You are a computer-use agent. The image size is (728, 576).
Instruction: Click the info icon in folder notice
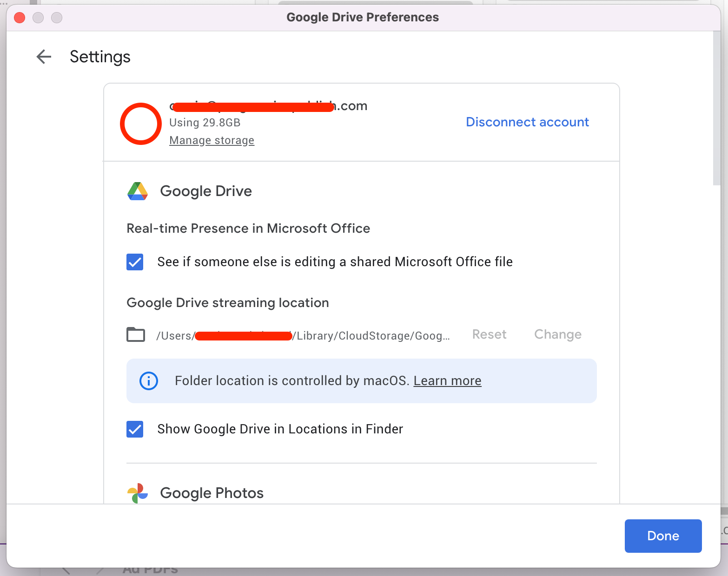click(x=149, y=381)
